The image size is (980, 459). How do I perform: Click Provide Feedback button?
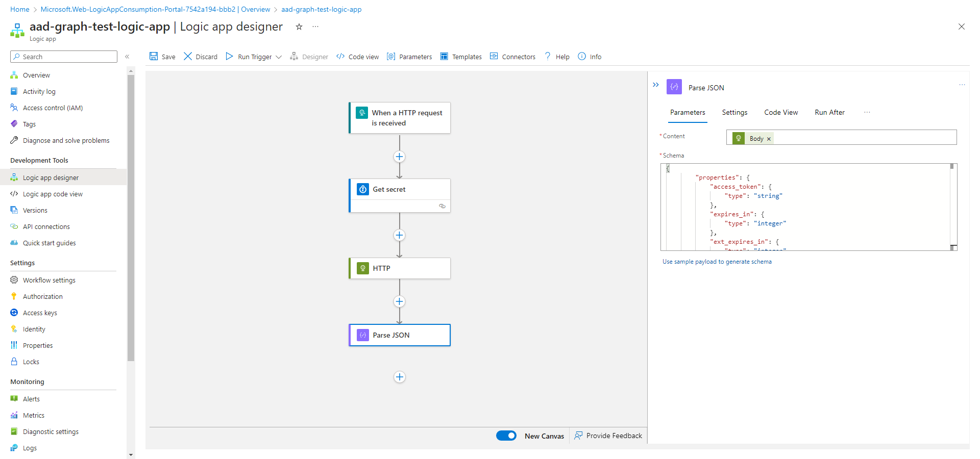[x=608, y=436]
